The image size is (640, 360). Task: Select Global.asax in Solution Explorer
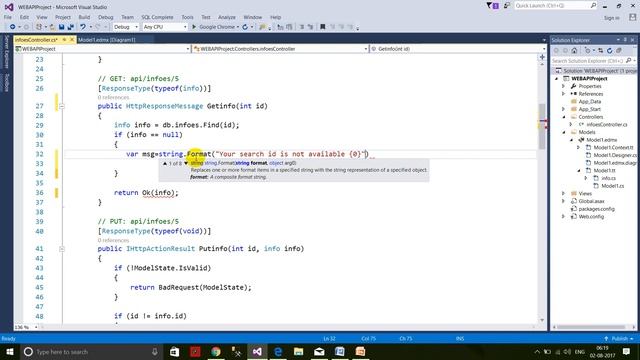coord(591,201)
